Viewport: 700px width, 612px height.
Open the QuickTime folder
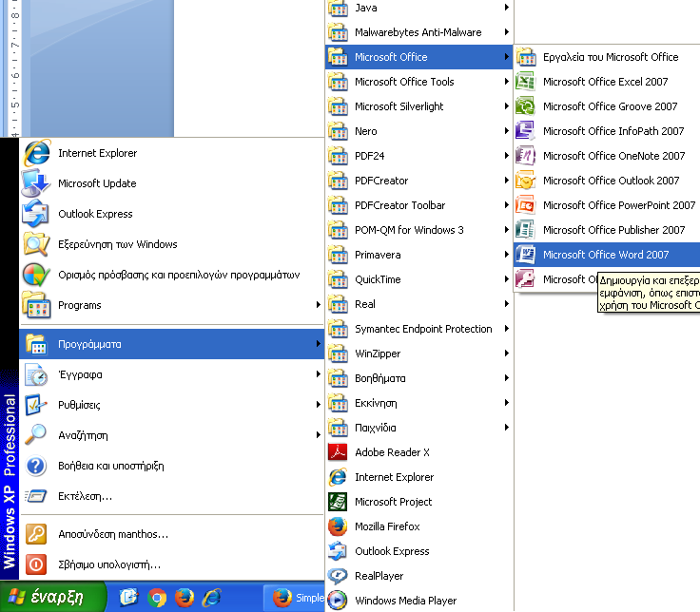[419, 279]
